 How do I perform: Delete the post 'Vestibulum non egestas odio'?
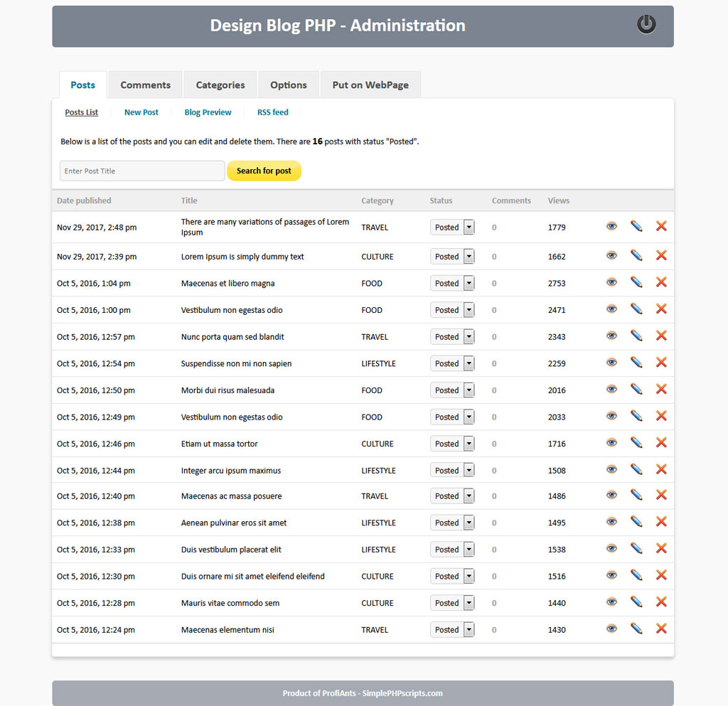pyautogui.click(x=661, y=309)
